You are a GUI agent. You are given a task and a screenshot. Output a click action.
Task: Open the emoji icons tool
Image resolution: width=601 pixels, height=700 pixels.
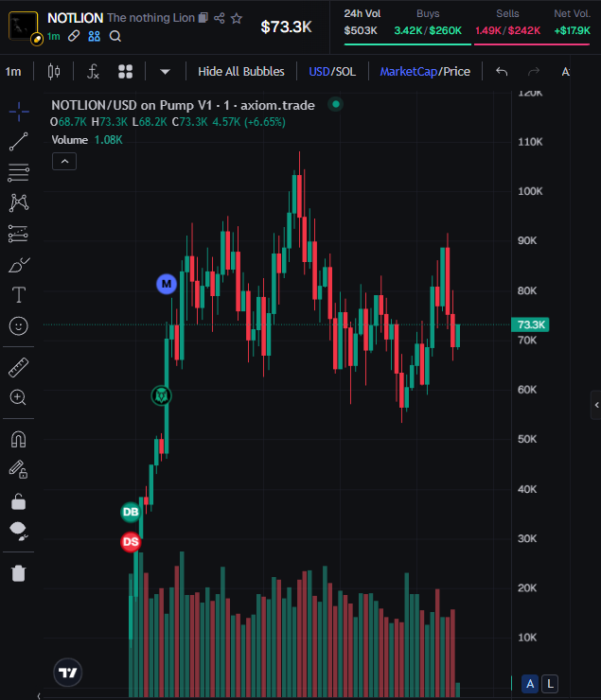point(18,326)
